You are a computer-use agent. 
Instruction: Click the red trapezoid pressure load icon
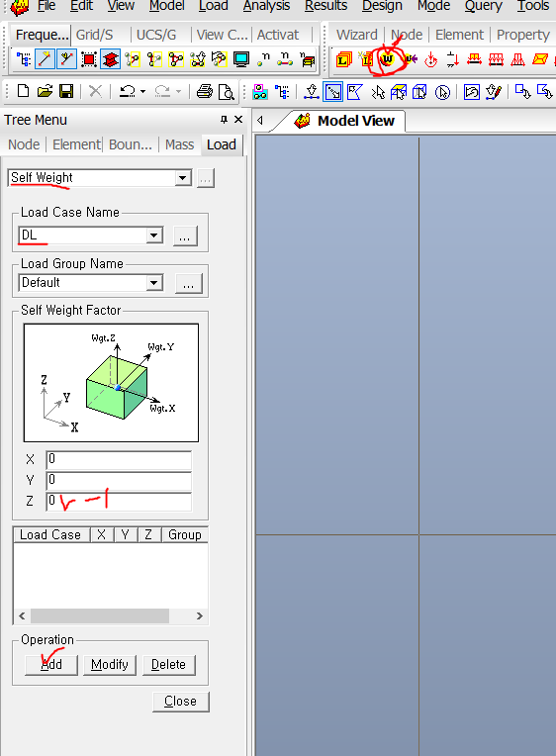(517, 59)
